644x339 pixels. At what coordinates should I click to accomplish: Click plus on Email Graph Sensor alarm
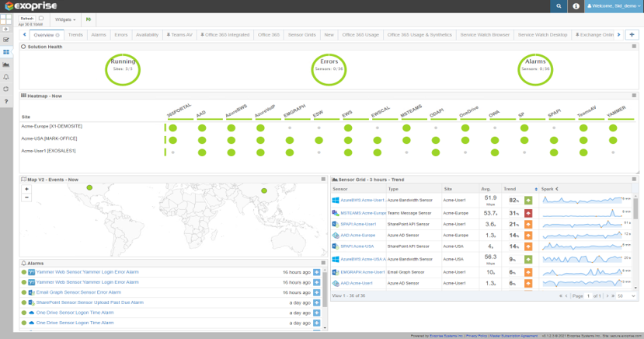click(317, 292)
